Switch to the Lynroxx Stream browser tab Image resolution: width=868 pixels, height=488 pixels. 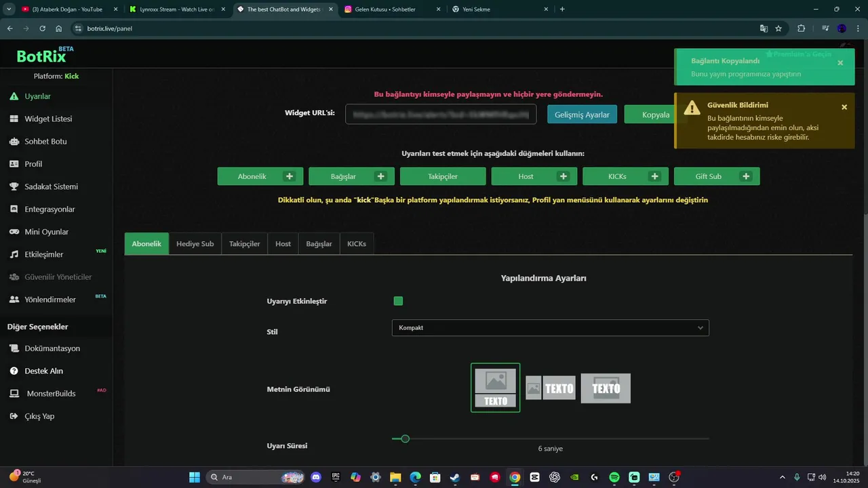178,9
